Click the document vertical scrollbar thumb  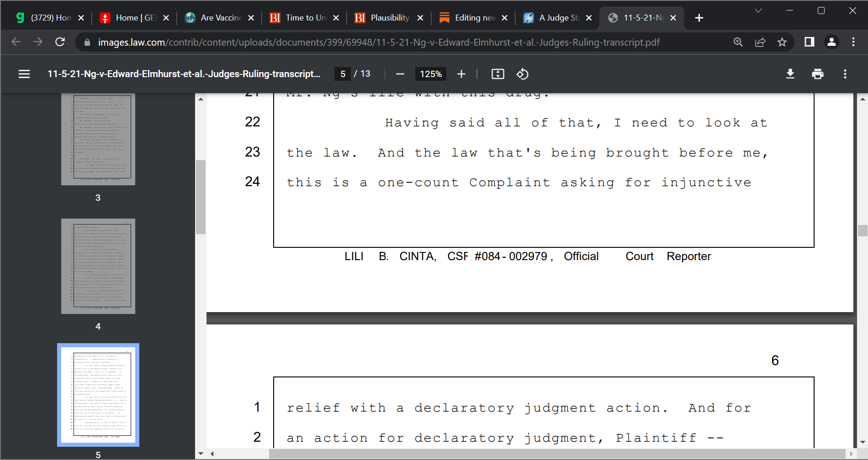(x=863, y=230)
